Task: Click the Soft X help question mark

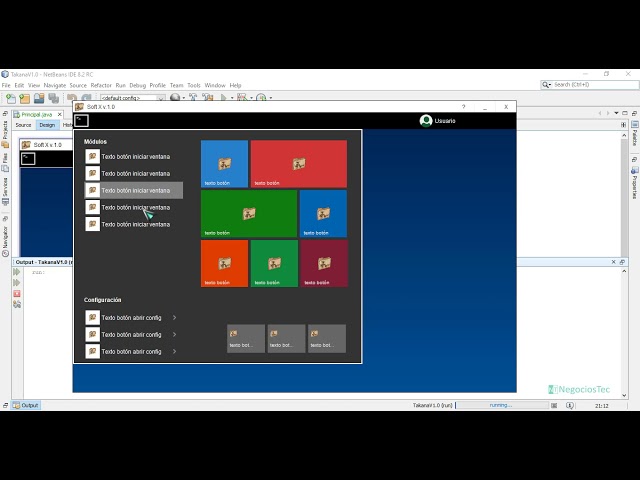Action: tap(463, 107)
